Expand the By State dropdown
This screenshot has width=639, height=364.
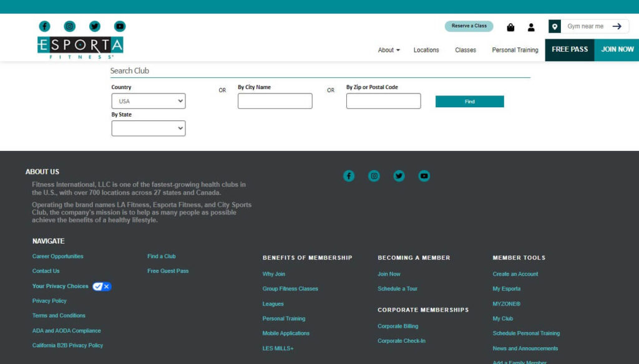coord(149,128)
